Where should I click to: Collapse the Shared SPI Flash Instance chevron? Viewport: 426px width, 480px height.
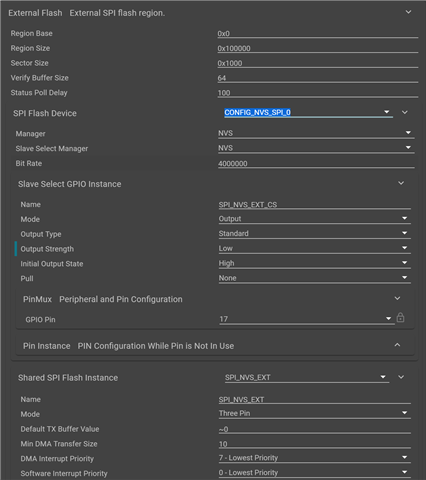[401, 377]
